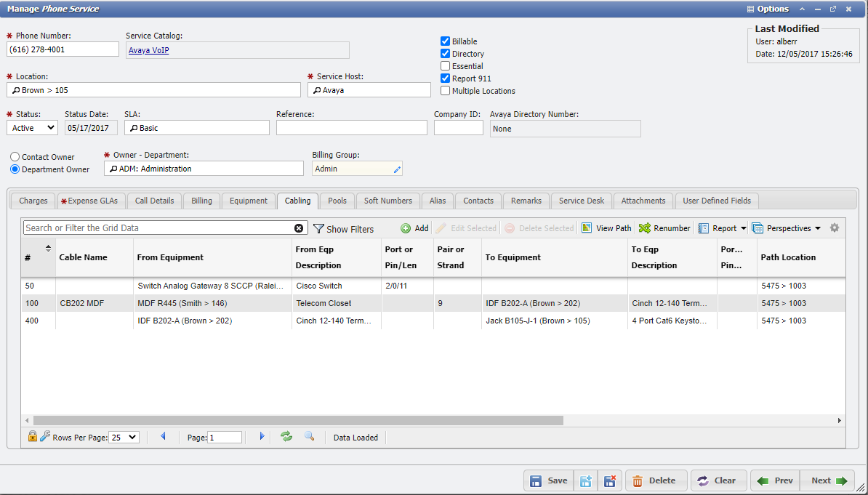Click the Clear button
Image resolution: width=868 pixels, height=495 pixels.
click(x=718, y=480)
